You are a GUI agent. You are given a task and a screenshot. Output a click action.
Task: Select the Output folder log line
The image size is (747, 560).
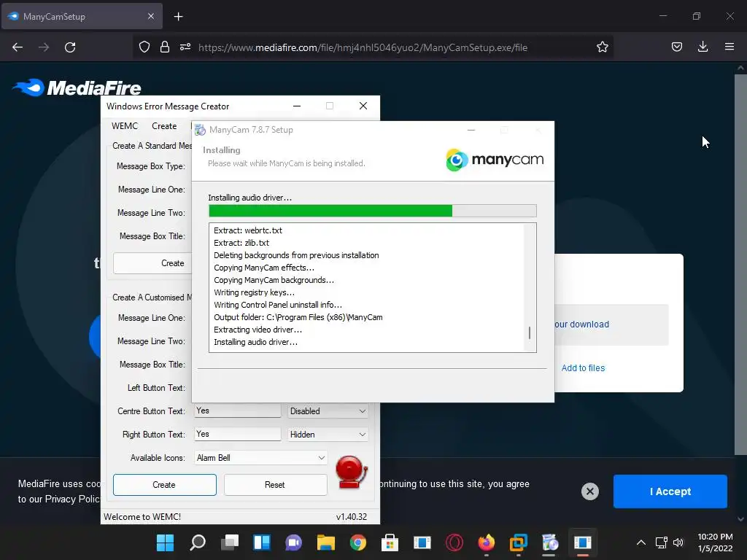pos(298,317)
